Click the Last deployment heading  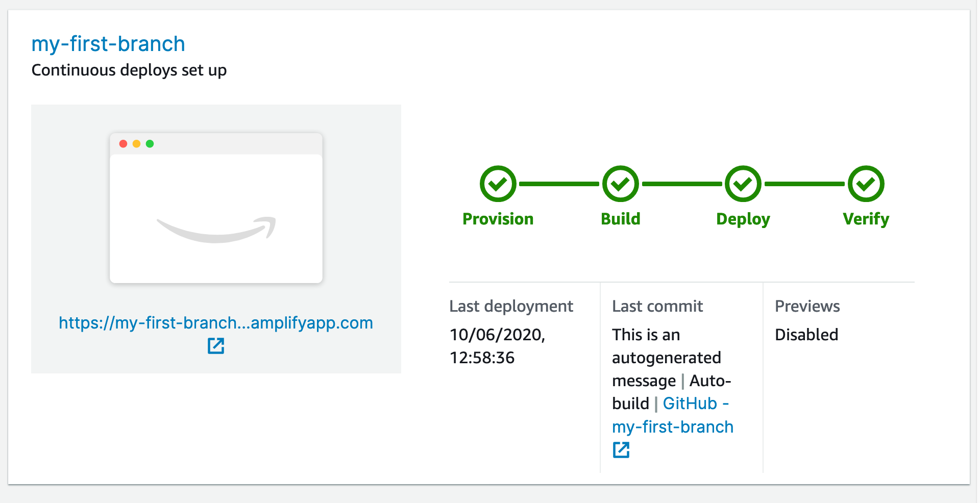[511, 306]
